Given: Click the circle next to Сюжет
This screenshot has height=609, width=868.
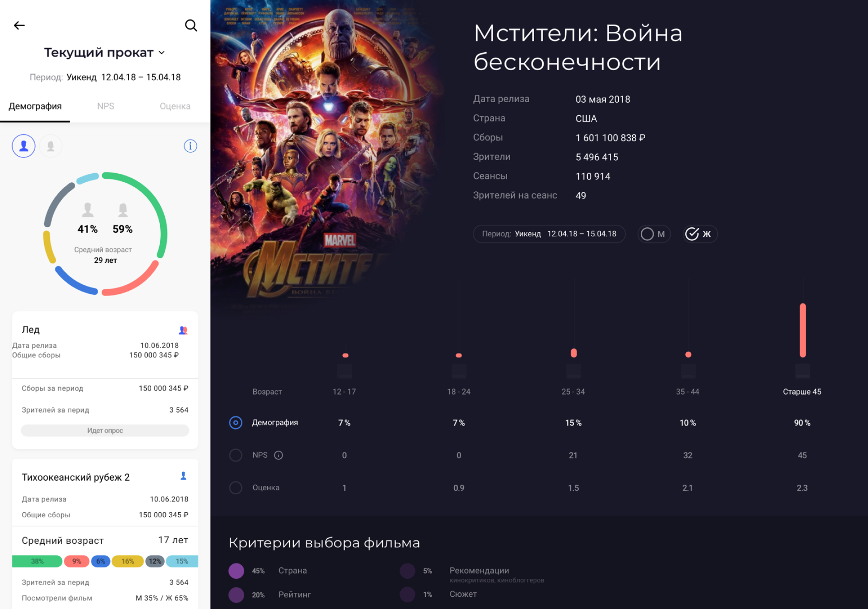Looking at the screenshot, I should [x=408, y=595].
